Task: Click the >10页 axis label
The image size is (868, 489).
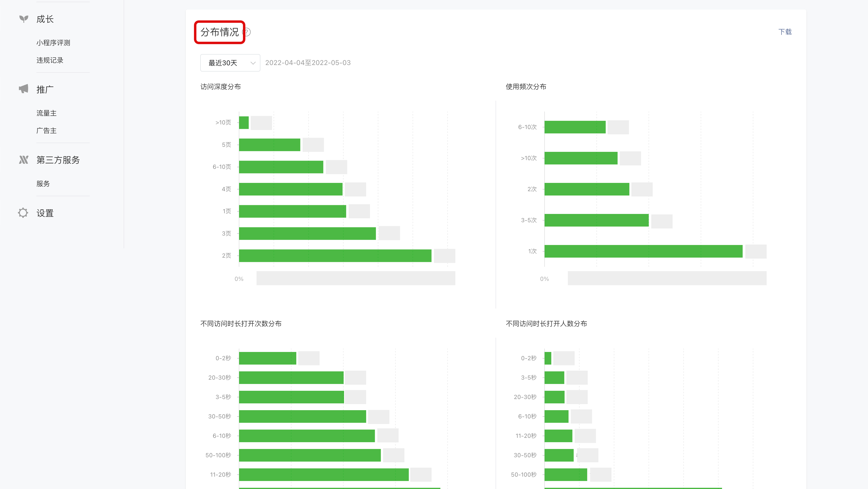Action: pyautogui.click(x=223, y=123)
